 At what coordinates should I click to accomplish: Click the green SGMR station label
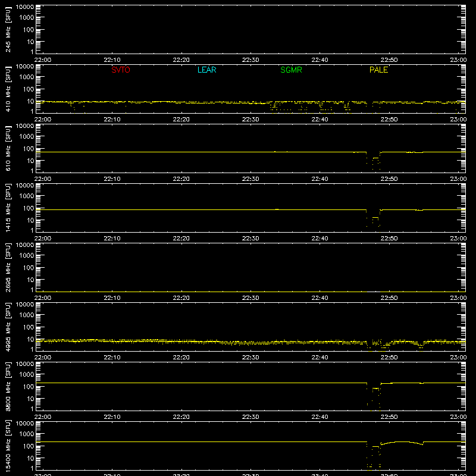(291, 70)
